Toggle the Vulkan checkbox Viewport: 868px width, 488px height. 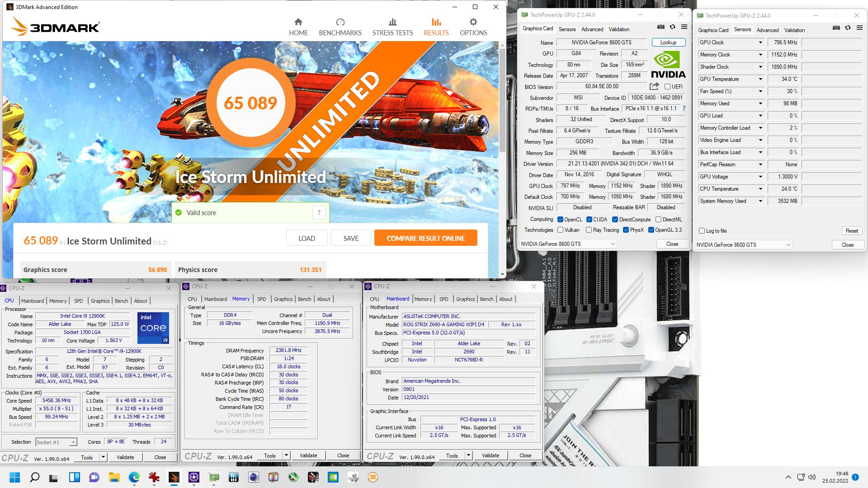(x=560, y=230)
